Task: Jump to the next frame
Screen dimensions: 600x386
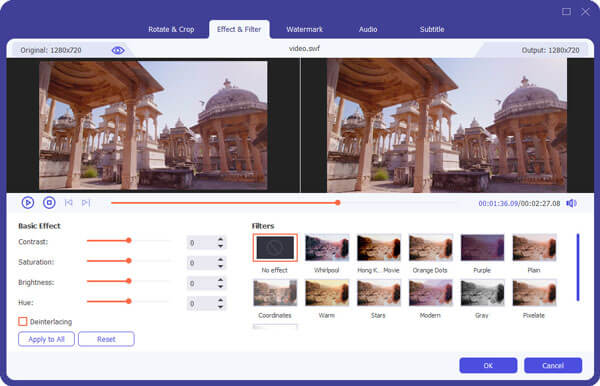Action: point(86,203)
